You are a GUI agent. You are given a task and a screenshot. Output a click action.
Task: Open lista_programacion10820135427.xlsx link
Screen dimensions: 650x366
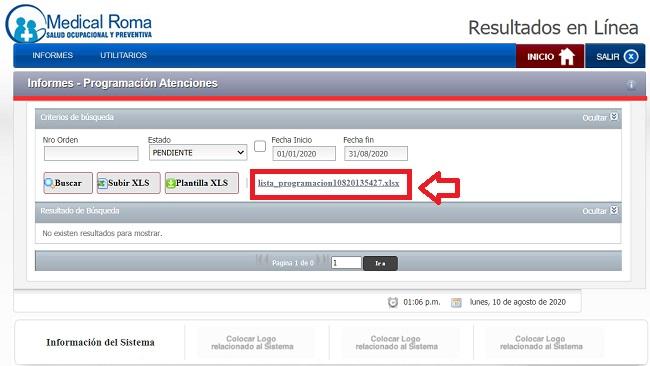[x=328, y=183]
